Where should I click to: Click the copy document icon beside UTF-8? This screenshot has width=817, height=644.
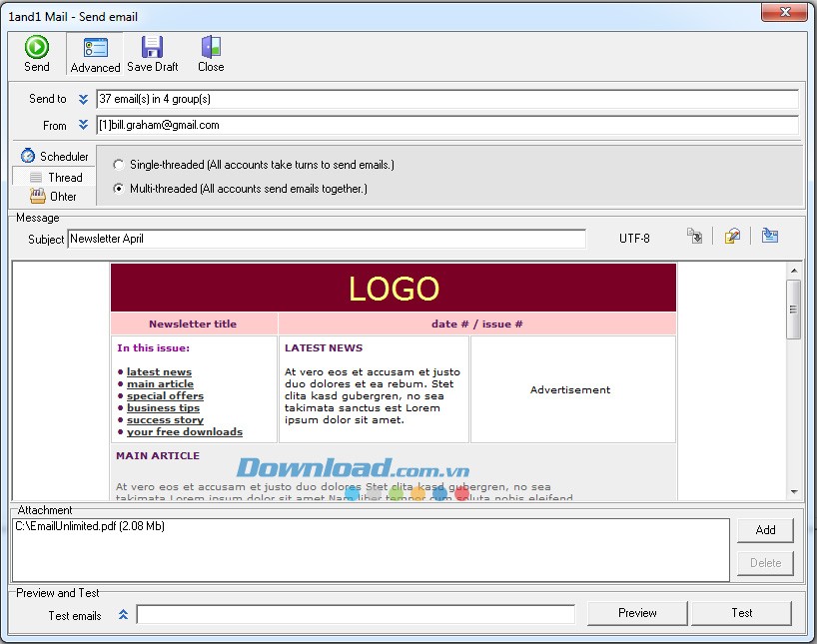coord(695,237)
